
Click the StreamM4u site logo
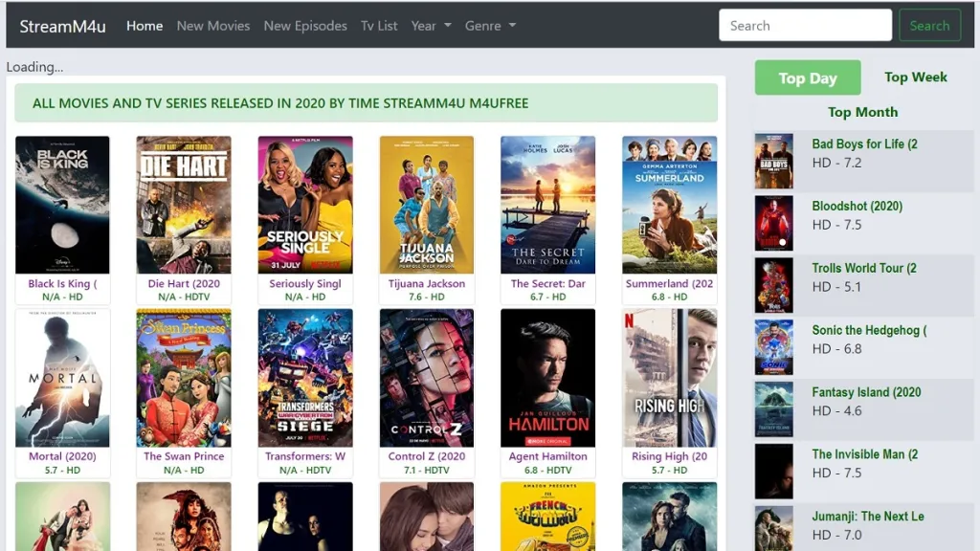point(62,26)
